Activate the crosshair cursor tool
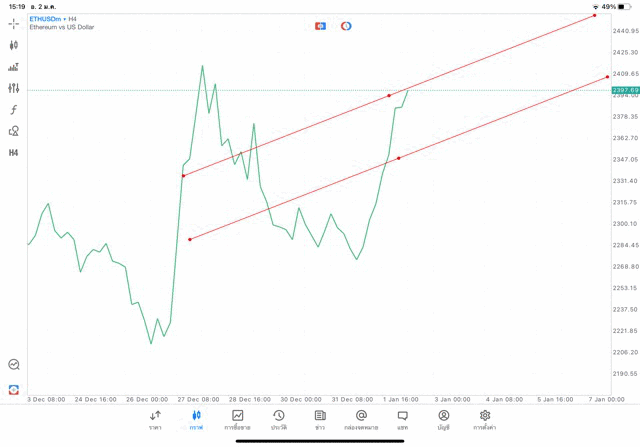 (x=14, y=23)
